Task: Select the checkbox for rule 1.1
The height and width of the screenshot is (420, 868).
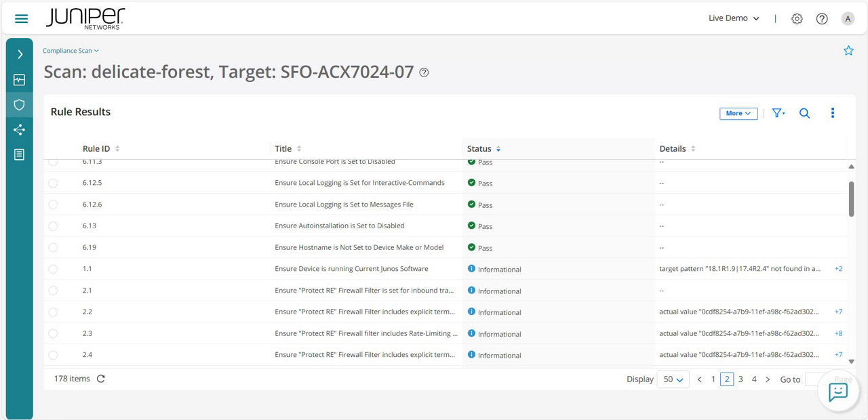Action: coord(53,268)
